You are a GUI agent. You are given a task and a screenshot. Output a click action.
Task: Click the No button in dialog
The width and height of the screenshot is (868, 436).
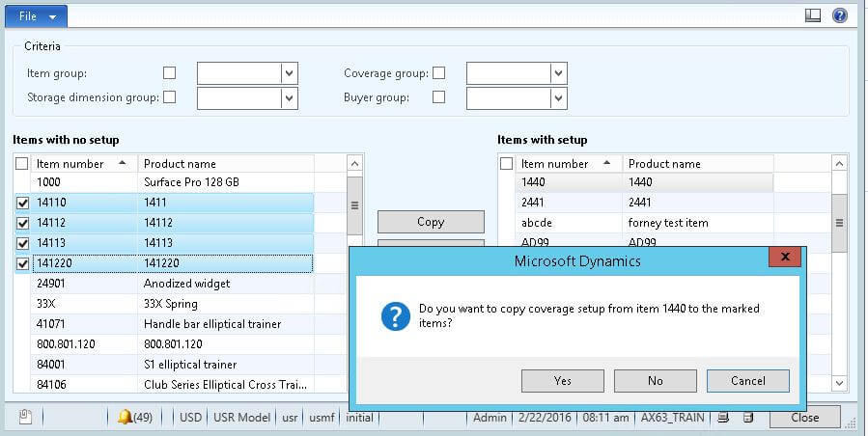point(655,381)
